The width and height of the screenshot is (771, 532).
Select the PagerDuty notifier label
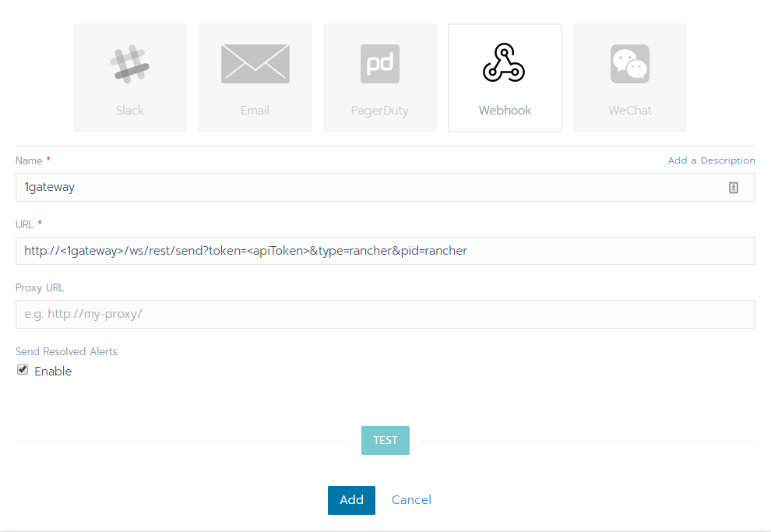point(380,111)
